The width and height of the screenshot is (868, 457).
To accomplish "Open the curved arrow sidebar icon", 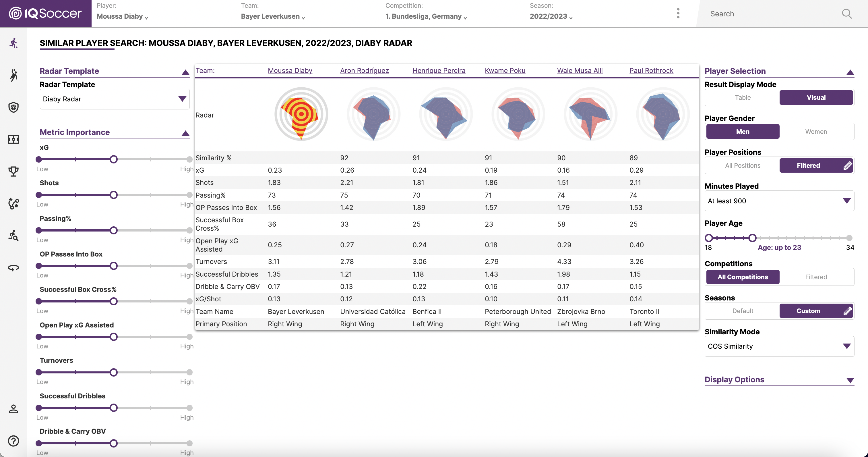I will 13,268.
